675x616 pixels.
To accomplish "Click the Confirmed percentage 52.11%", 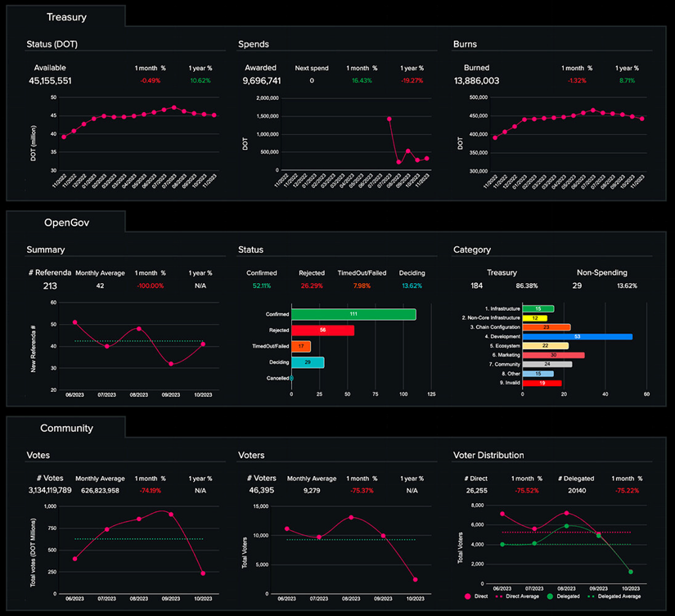I will [261, 286].
